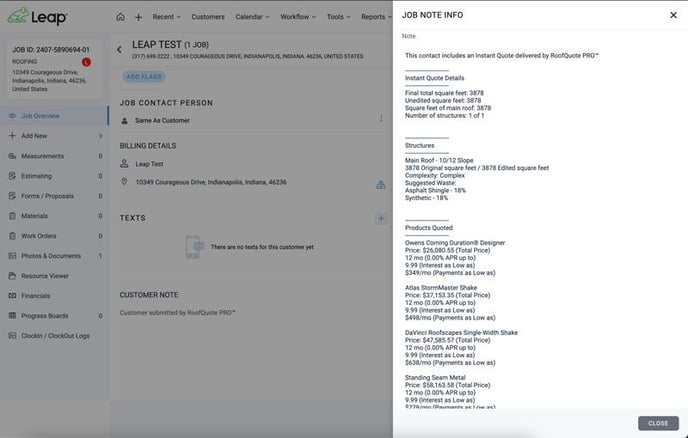Image resolution: width=688 pixels, height=438 pixels.
Task: Go to home via house icon
Action: point(120,17)
